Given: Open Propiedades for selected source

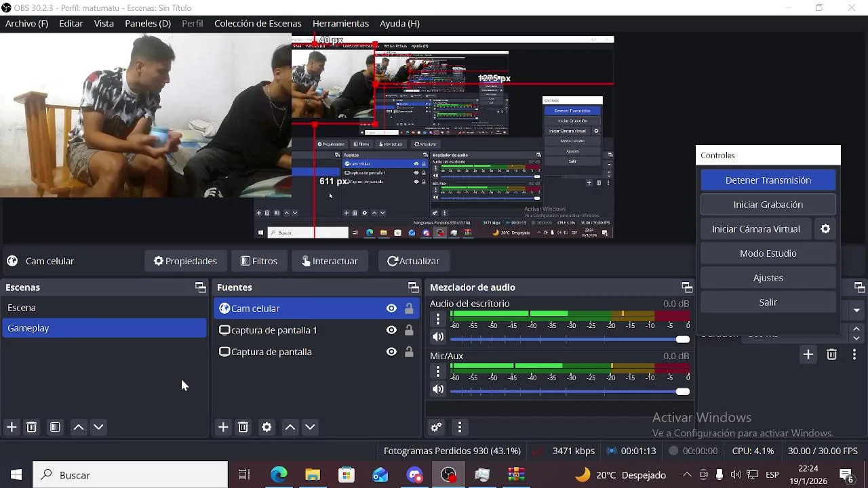Looking at the screenshot, I should (185, 261).
